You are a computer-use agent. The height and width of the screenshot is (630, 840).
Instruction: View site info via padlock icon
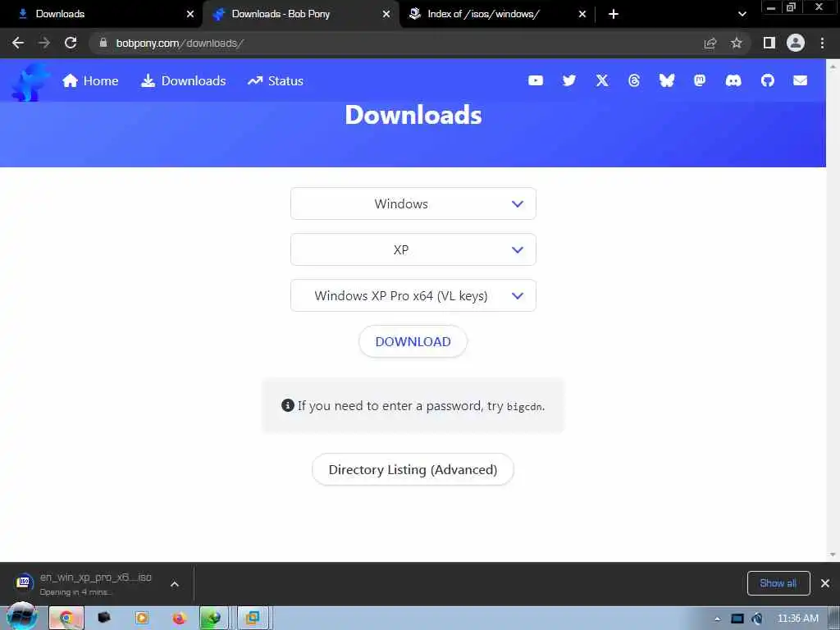103,43
